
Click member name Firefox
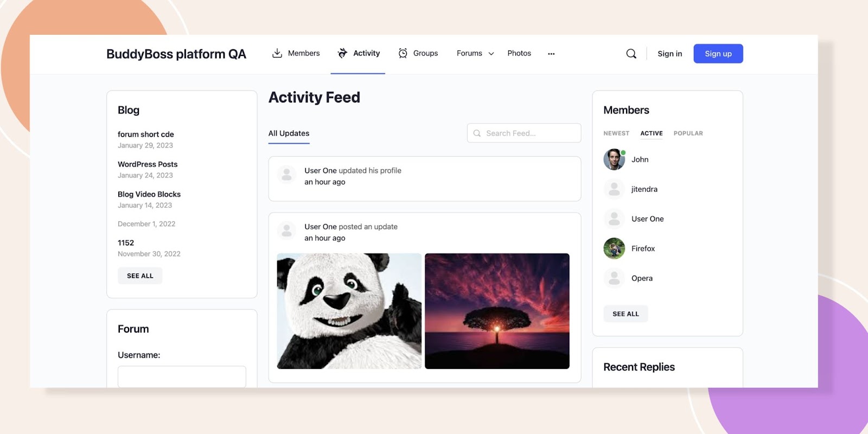point(643,248)
